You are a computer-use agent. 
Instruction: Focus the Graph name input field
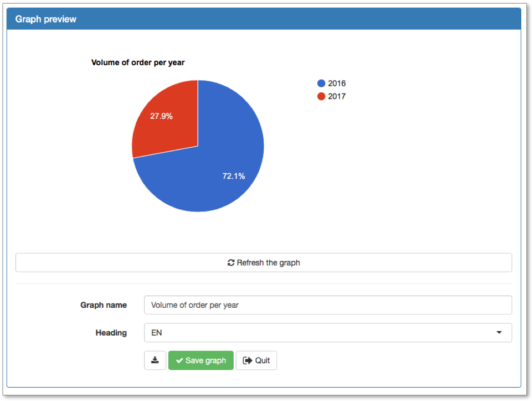[328, 305]
